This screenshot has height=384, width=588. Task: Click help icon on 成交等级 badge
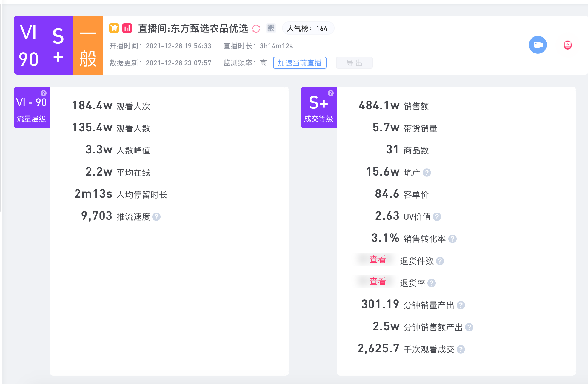(330, 93)
